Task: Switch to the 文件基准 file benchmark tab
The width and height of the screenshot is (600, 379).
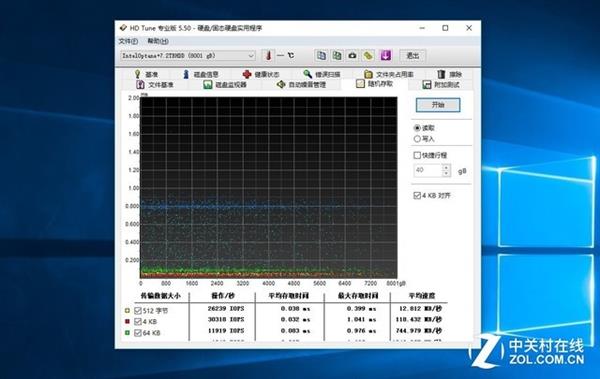Action: (155, 85)
